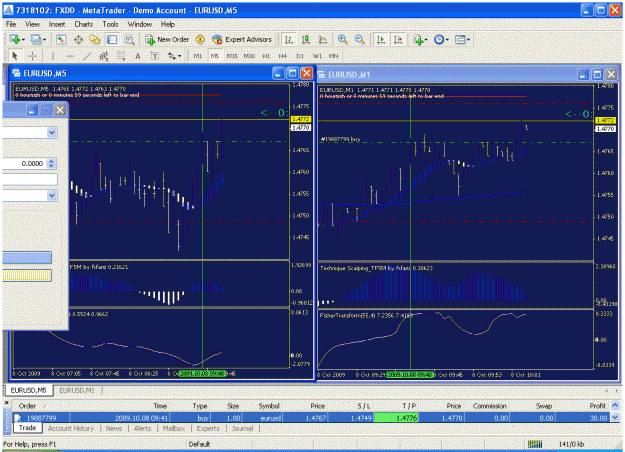Open the Mailbox terminal tab

174,428
